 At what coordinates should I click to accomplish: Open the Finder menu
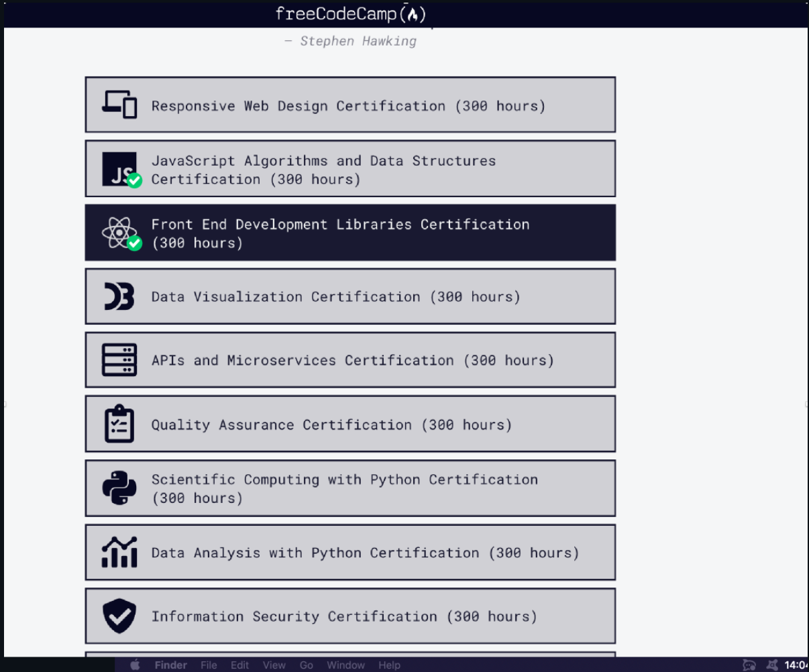171,665
